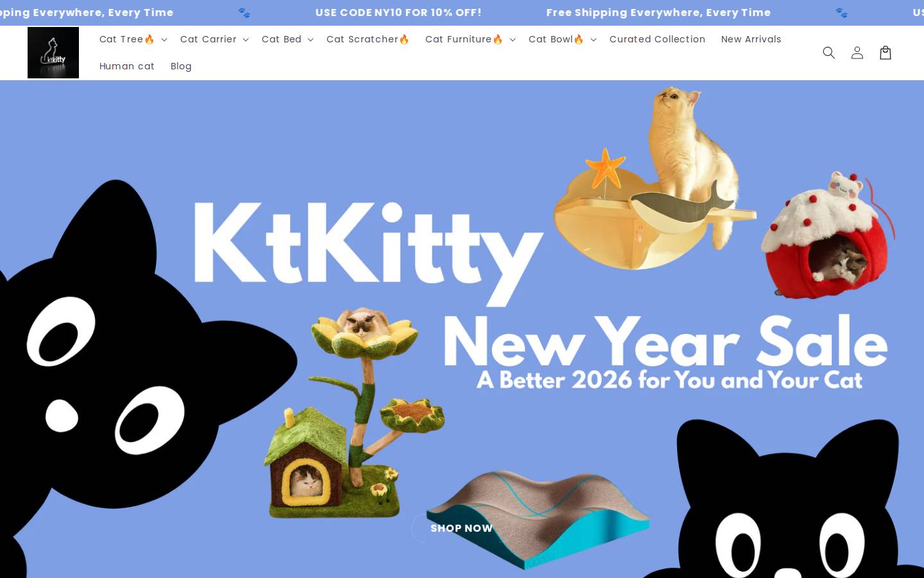
Task: Open the Cat Bowl menu item
Action: point(556,39)
